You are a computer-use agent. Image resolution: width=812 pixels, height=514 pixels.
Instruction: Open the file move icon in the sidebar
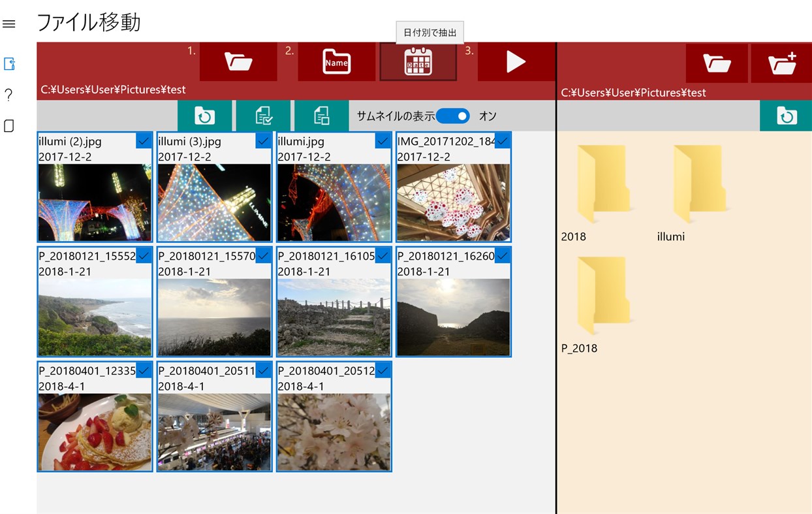(x=8, y=63)
